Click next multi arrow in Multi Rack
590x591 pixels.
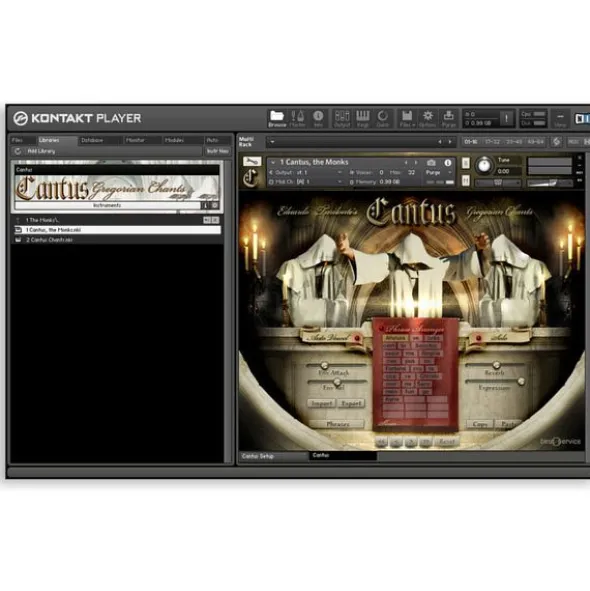tap(450, 142)
